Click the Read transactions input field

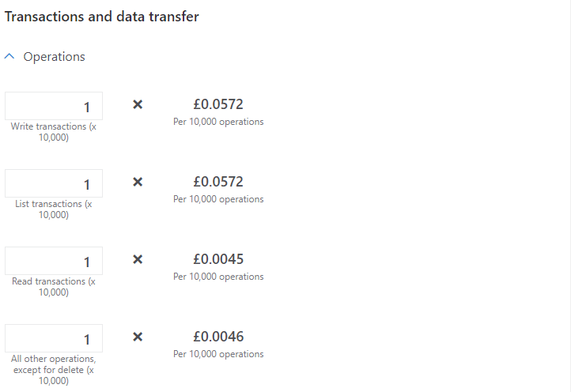tap(54, 262)
